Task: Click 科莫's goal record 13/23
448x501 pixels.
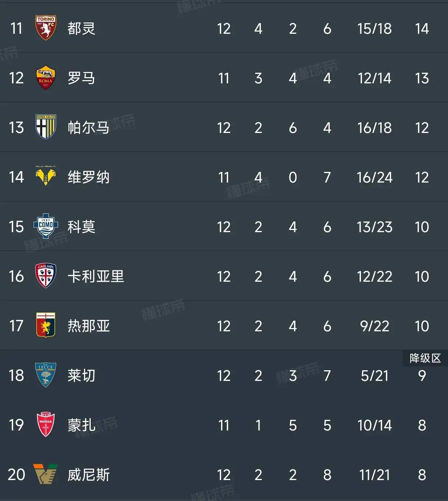Action: tap(374, 227)
